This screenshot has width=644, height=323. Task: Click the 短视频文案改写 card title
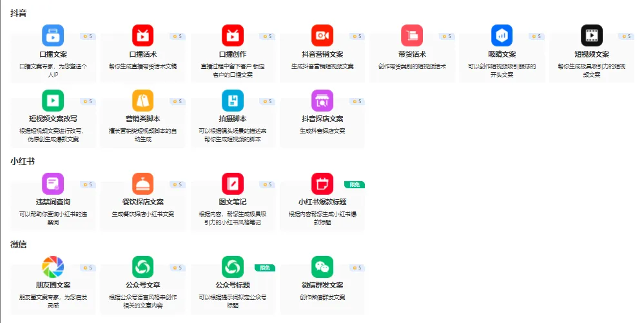pyautogui.click(x=53, y=119)
